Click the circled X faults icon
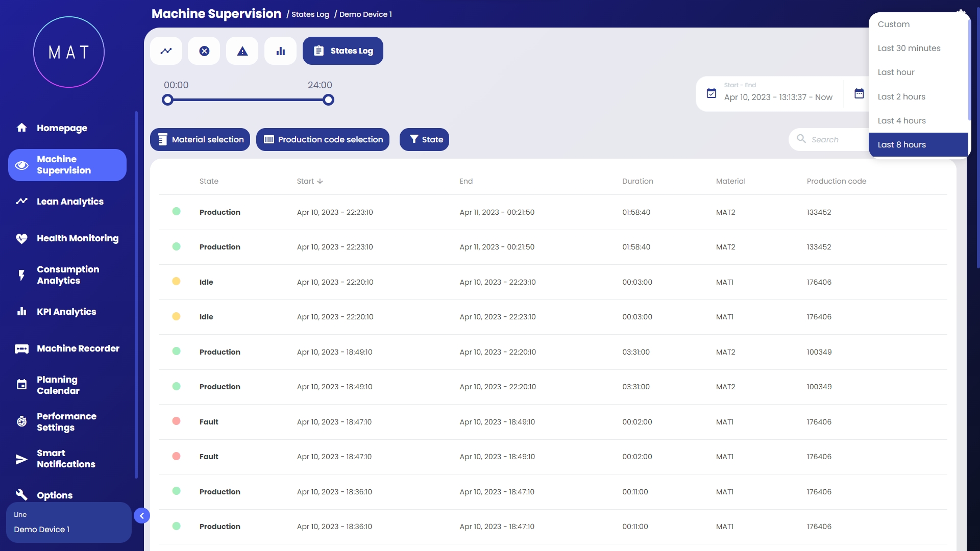This screenshot has height=551, width=980. click(x=204, y=51)
